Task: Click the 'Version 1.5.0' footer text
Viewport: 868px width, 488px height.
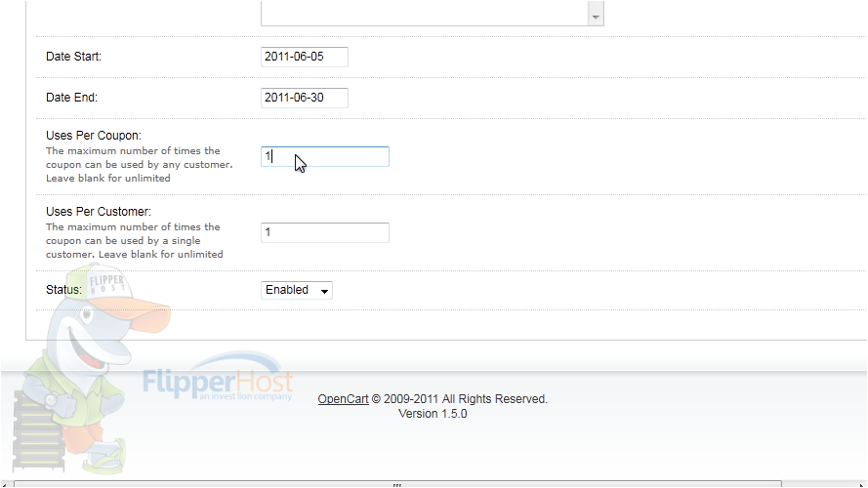Action: point(433,414)
